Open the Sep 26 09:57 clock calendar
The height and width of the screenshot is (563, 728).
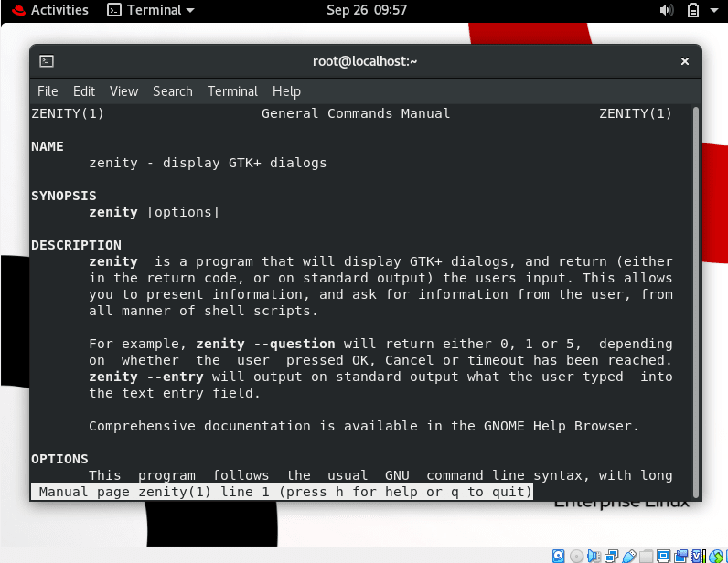click(367, 10)
